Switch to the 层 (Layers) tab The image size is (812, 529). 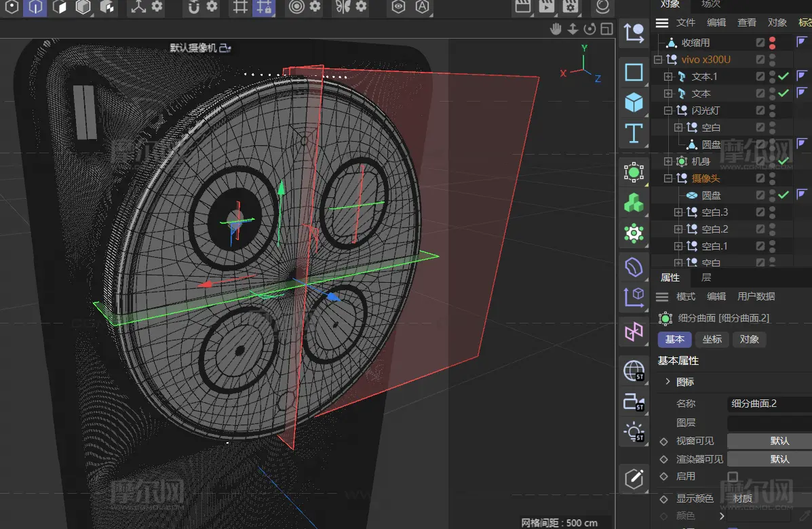[706, 277]
